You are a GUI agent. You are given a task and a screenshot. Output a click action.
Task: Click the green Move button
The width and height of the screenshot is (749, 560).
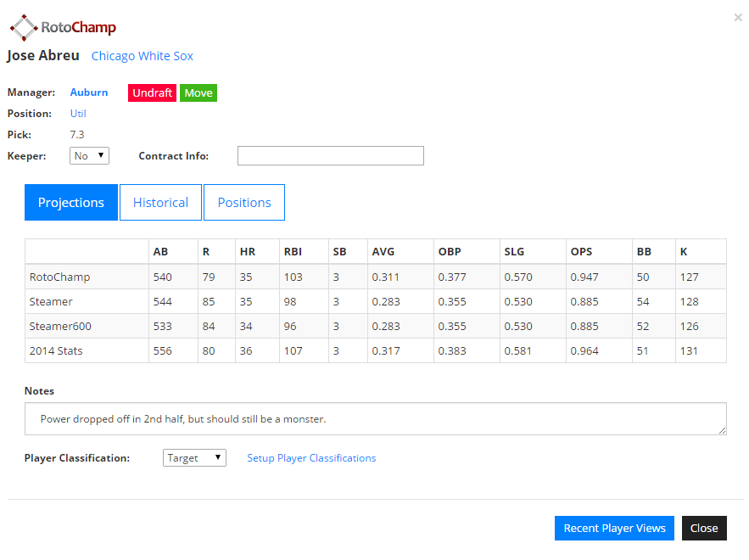pyautogui.click(x=198, y=92)
